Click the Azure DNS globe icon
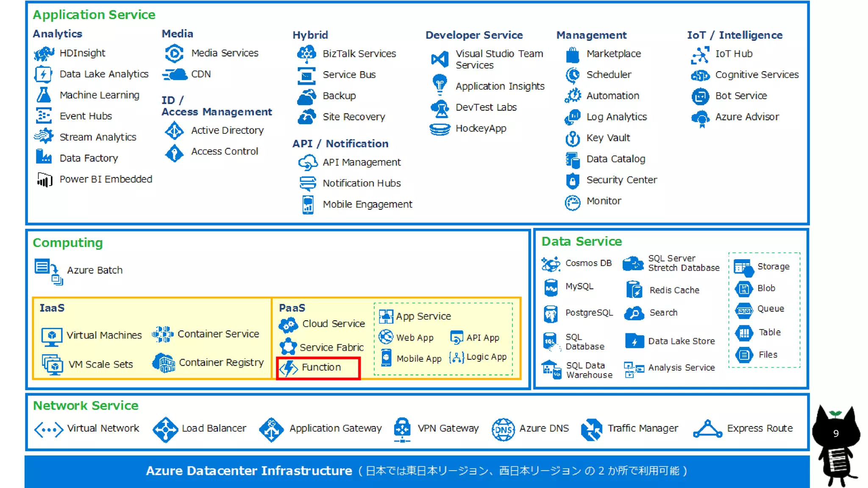 tap(503, 430)
